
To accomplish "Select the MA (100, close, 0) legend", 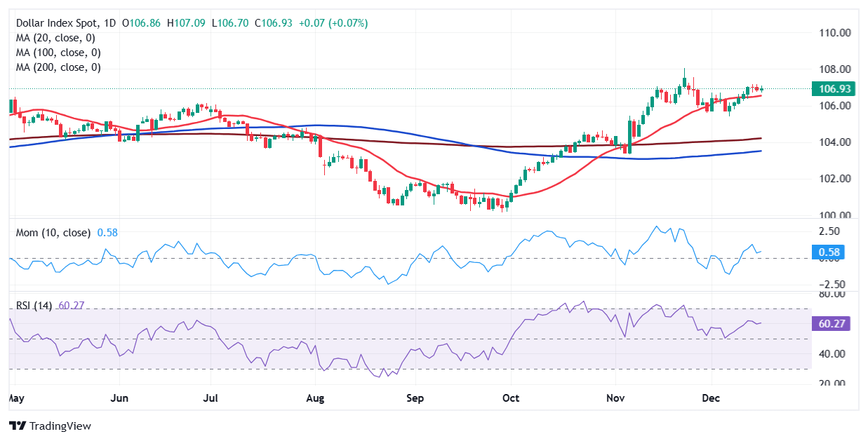I will [x=58, y=53].
